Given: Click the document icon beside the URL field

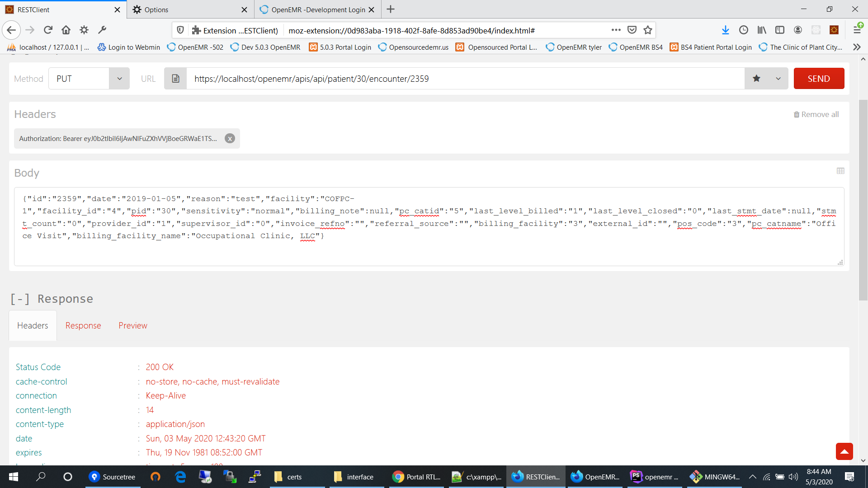Looking at the screenshot, I should [x=175, y=78].
